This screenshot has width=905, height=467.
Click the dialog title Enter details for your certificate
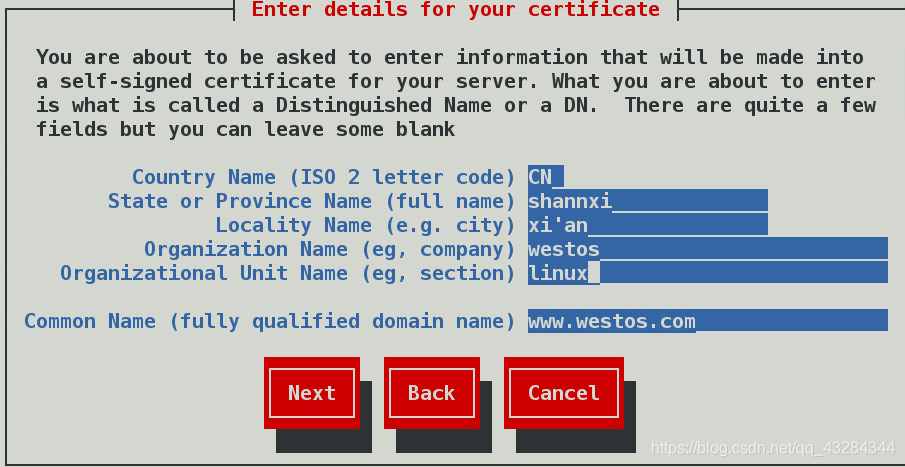[x=455, y=9]
